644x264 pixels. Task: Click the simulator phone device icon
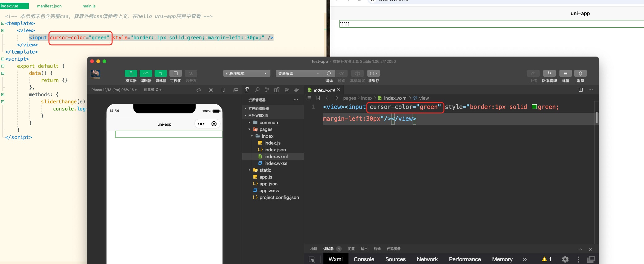[x=223, y=90]
